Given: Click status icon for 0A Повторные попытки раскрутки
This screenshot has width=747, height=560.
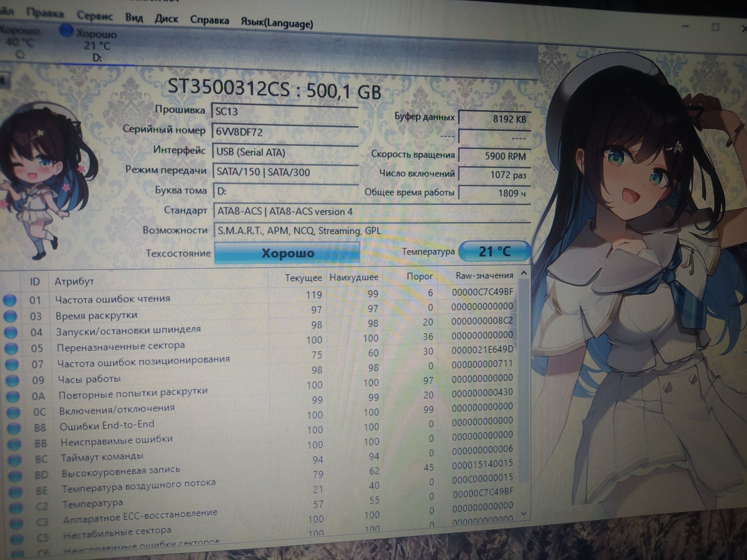Looking at the screenshot, I should (x=13, y=396).
